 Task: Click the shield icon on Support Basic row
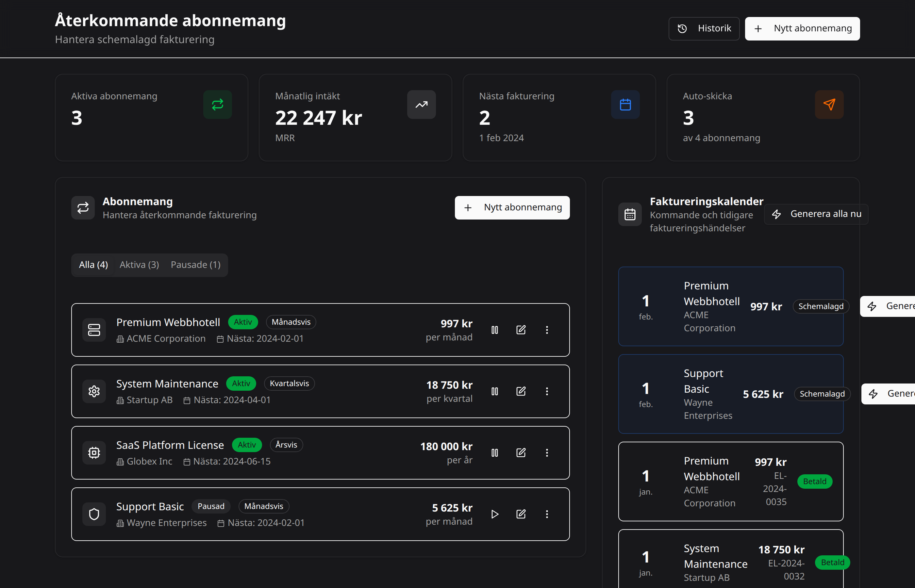(94, 514)
